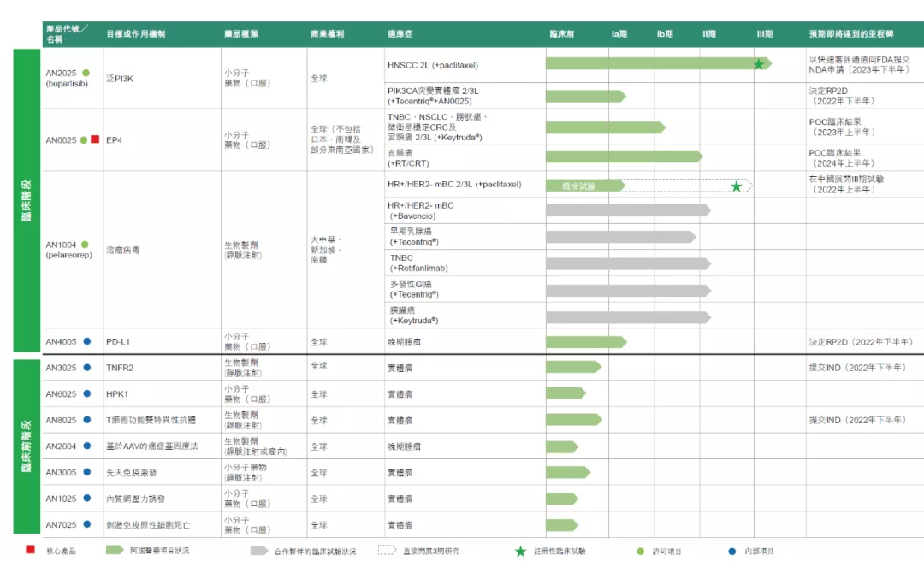Click the green progress bar in the AN8025 row
Screen dimensions: 924x561
pyautogui.click(x=574, y=420)
